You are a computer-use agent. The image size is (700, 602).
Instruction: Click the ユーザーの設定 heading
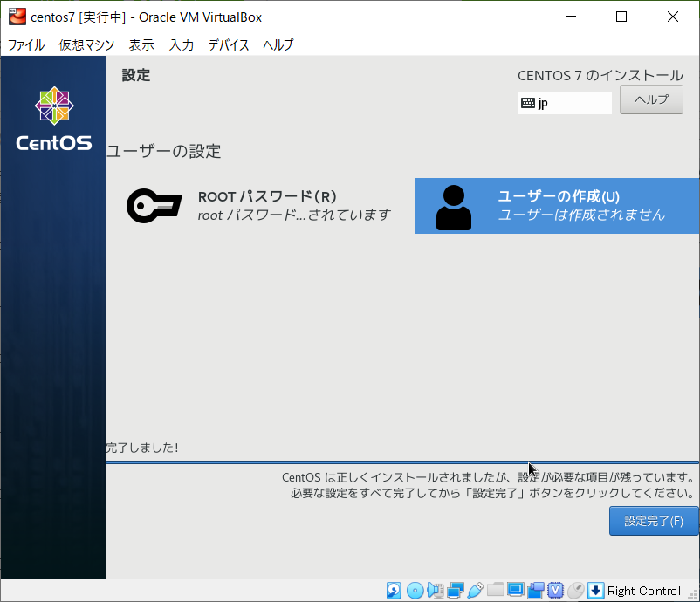(163, 151)
